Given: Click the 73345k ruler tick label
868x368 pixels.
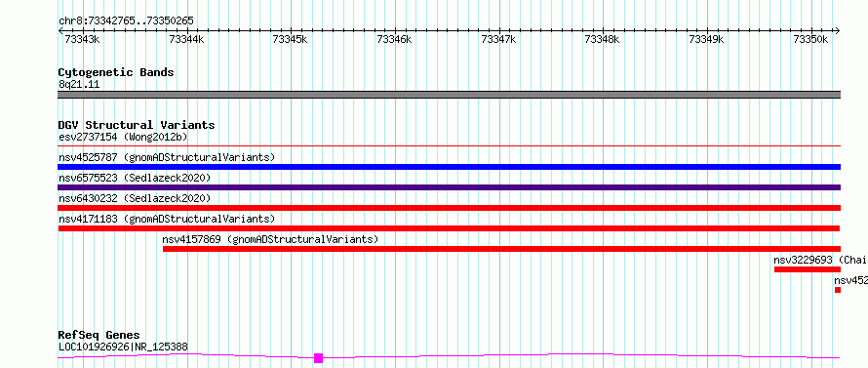Looking at the screenshot, I should tap(291, 39).
